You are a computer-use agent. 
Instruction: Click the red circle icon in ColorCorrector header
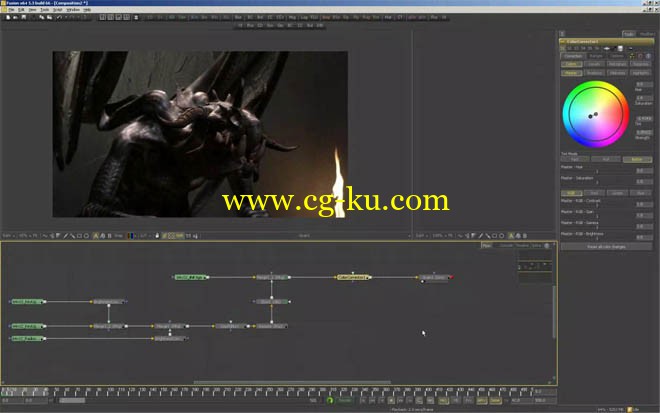tap(640, 56)
